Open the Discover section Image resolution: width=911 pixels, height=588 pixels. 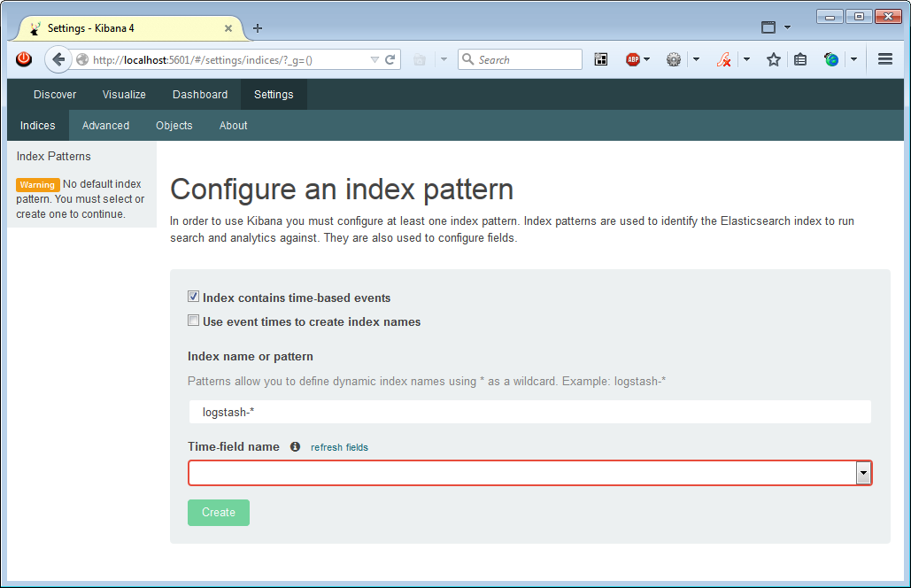point(55,95)
